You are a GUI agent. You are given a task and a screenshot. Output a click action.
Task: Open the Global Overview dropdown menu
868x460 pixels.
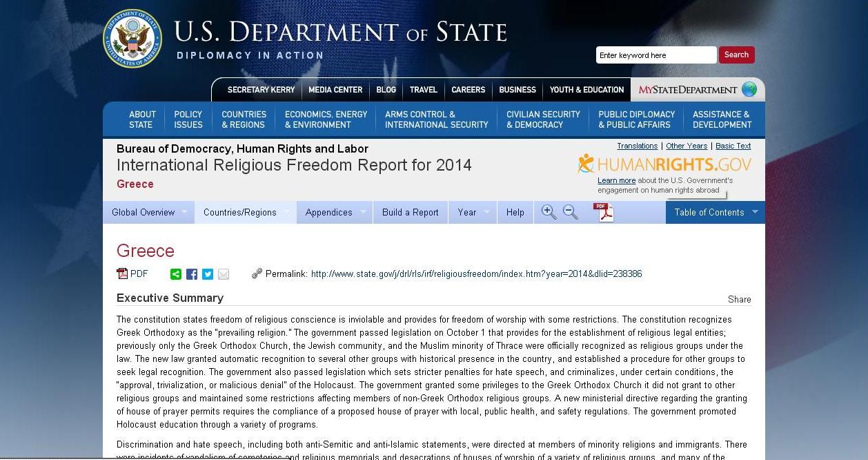click(148, 212)
